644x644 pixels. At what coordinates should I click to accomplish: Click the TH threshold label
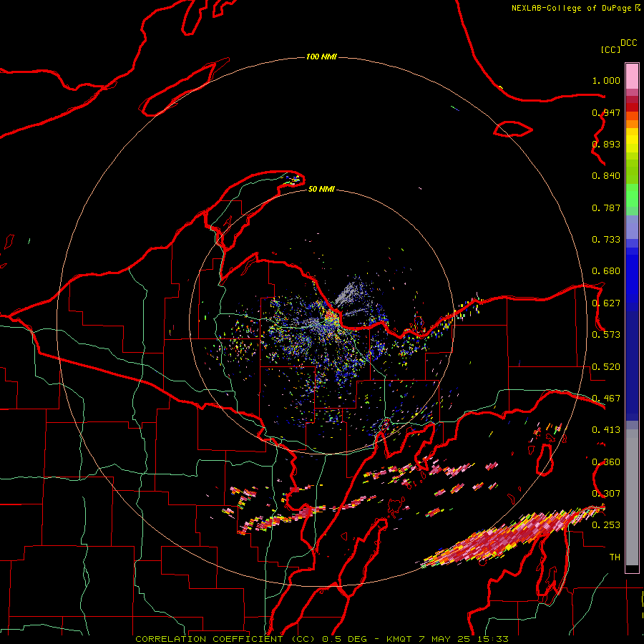[615, 557]
